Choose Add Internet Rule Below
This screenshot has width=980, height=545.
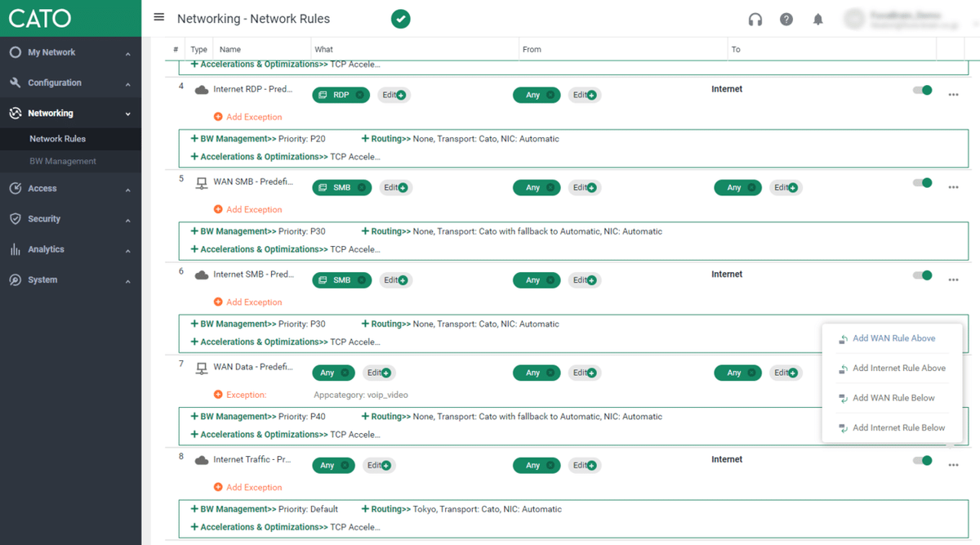(x=898, y=427)
